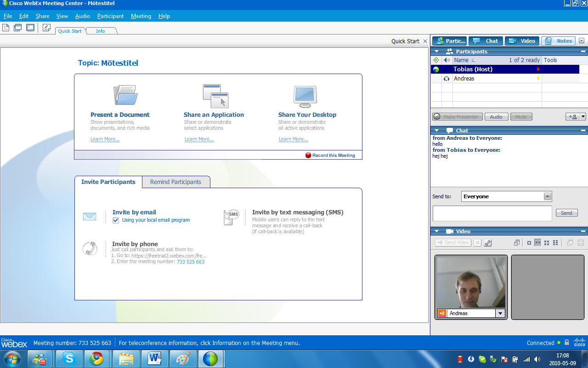
Task: Toggle the Notes panel button
Action: [x=558, y=41]
